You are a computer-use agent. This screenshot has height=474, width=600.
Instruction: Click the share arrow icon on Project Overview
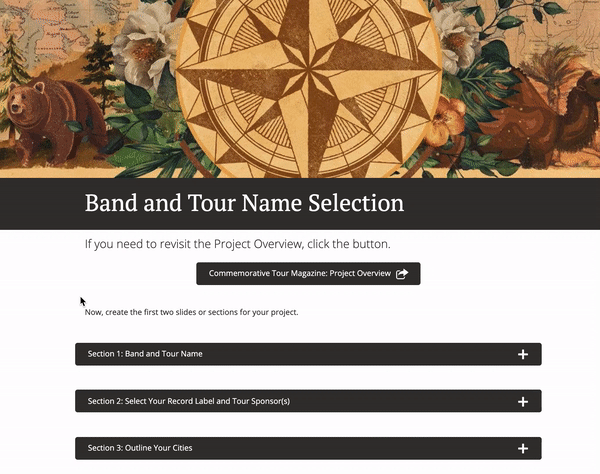(402, 274)
